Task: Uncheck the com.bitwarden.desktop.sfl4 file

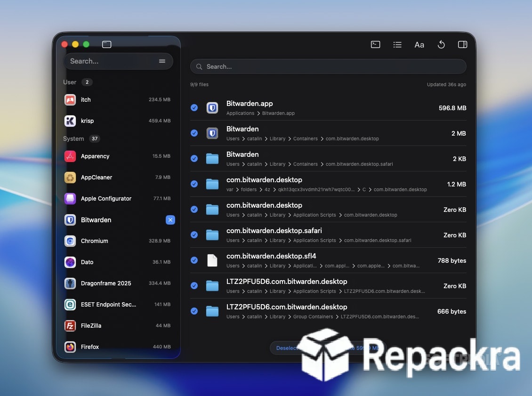Action: [194, 260]
